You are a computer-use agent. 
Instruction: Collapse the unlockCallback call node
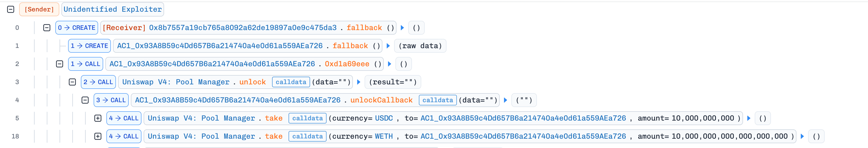click(x=85, y=100)
